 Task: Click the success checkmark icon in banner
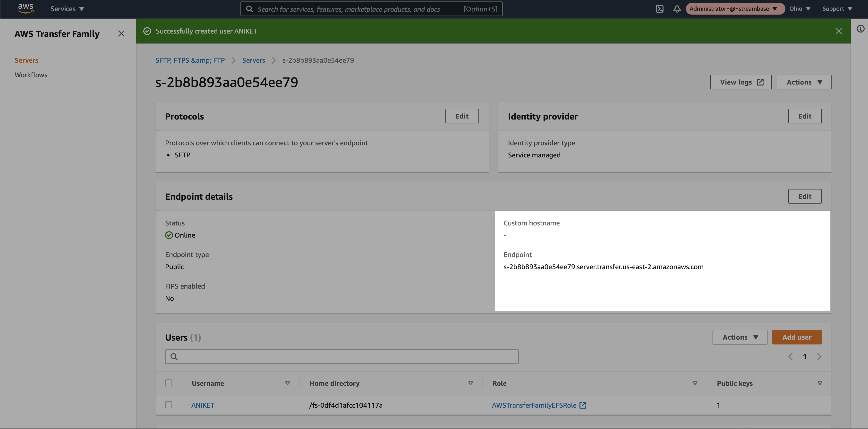[147, 31]
